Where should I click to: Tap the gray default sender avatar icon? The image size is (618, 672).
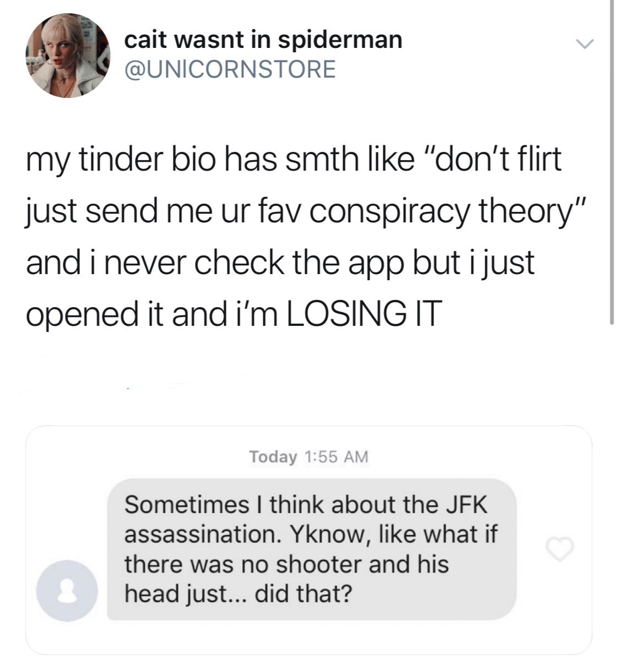[x=67, y=590]
